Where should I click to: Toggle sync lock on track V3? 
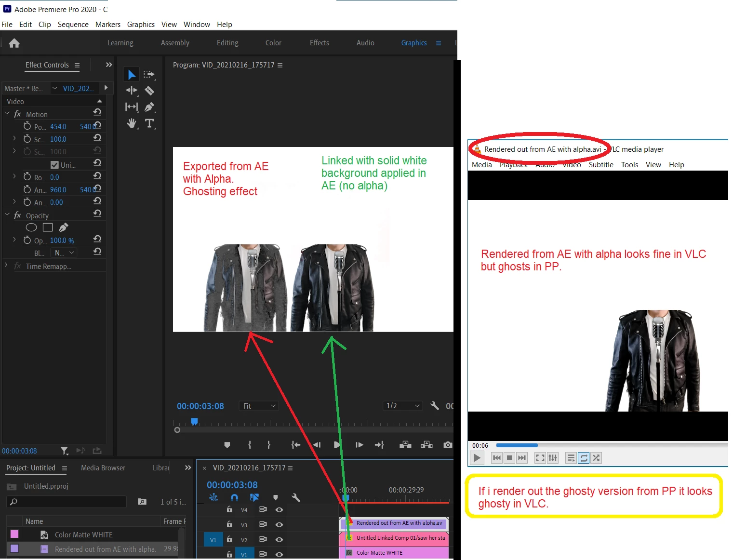point(263,524)
